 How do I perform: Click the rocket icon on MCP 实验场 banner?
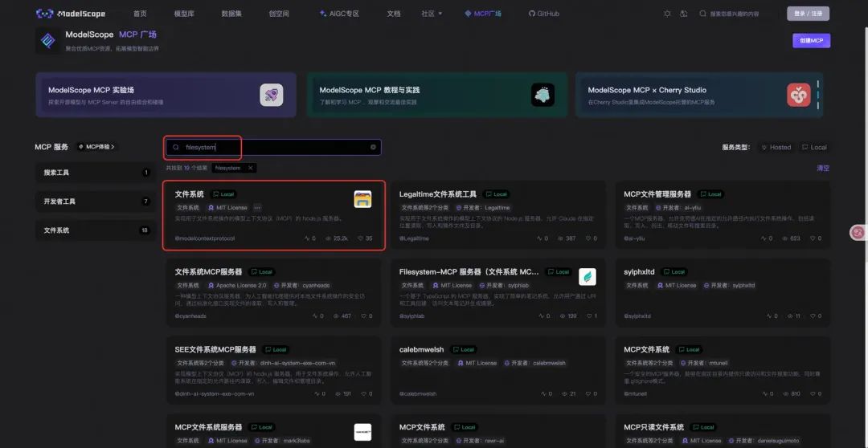pos(272,95)
